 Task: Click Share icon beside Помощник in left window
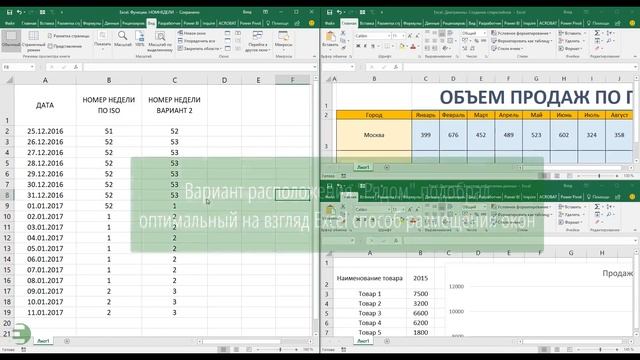(x=298, y=23)
